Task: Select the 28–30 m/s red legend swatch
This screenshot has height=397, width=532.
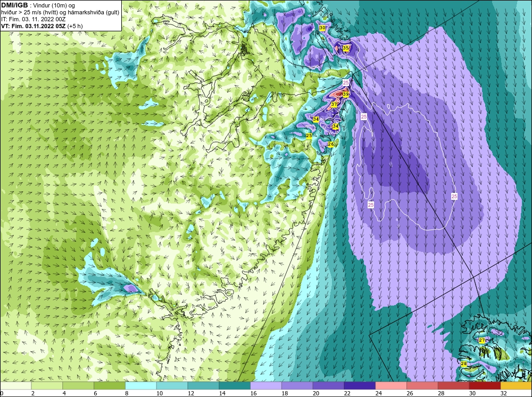Action: (454, 386)
